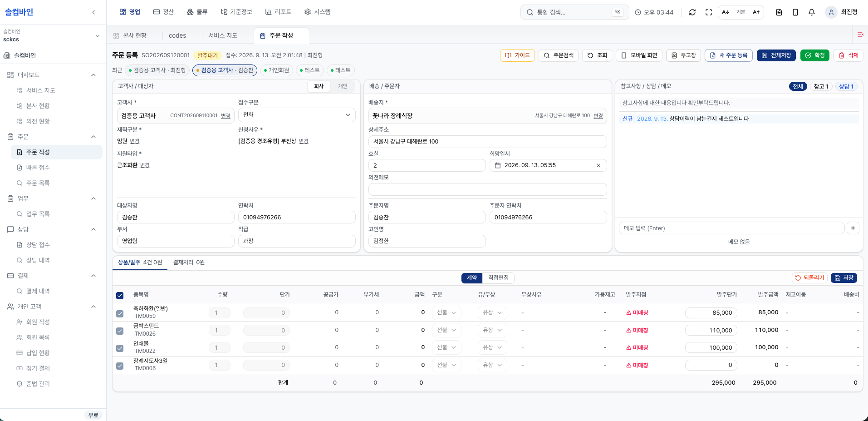This screenshot has width=868, height=421.
Task: Open the 물류 top menu
Action: point(197,12)
